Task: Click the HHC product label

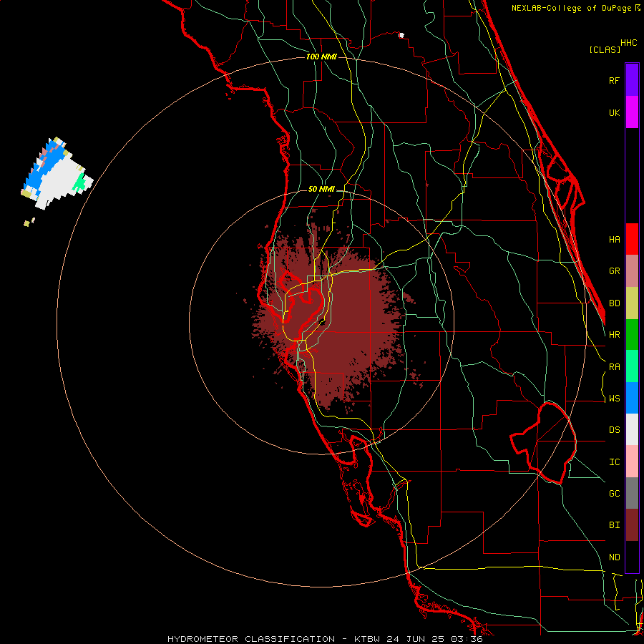Action: (x=628, y=43)
